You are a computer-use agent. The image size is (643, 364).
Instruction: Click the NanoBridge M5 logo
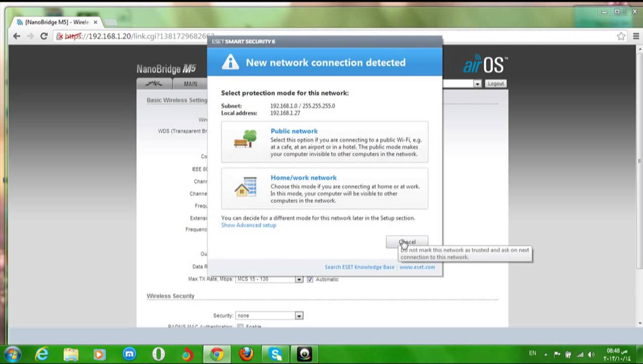[166, 69]
